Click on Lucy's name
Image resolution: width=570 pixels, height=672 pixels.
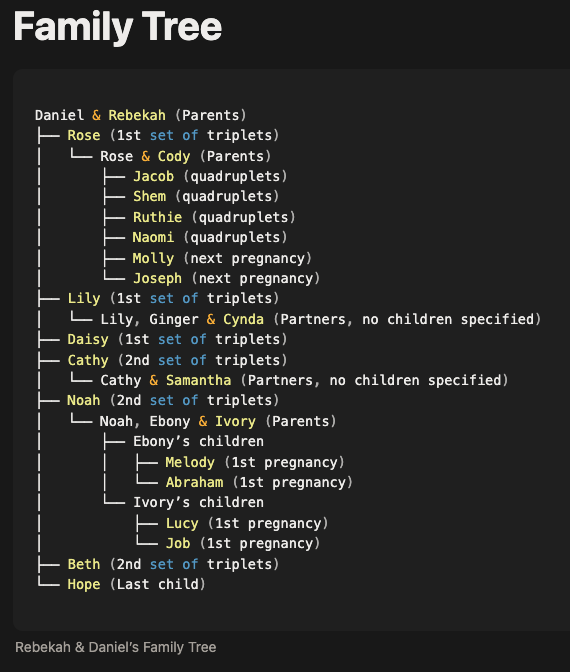pyautogui.click(x=182, y=523)
